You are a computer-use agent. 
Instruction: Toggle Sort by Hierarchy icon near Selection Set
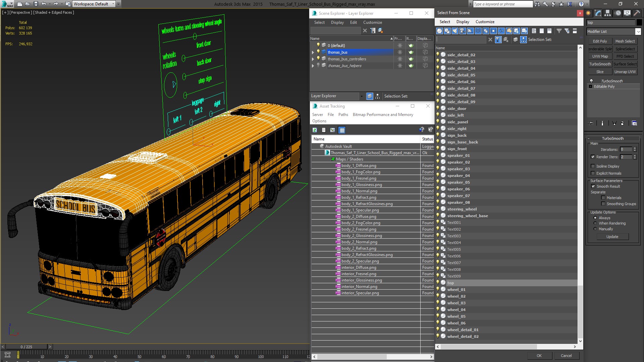click(x=524, y=40)
